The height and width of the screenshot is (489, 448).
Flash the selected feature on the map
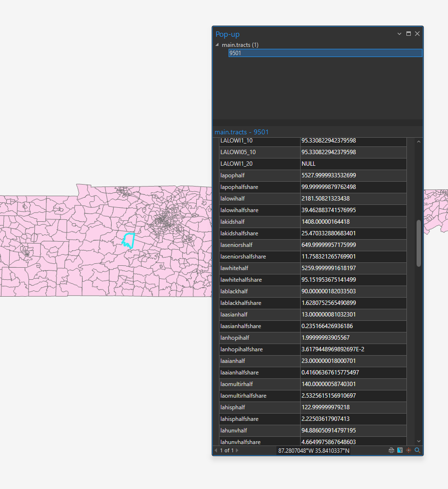(408, 450)
